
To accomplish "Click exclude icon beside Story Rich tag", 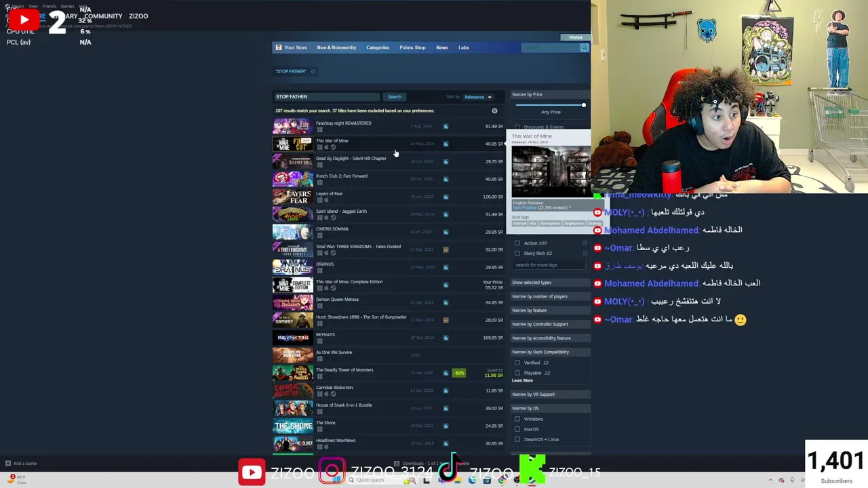I will (585, 253).
